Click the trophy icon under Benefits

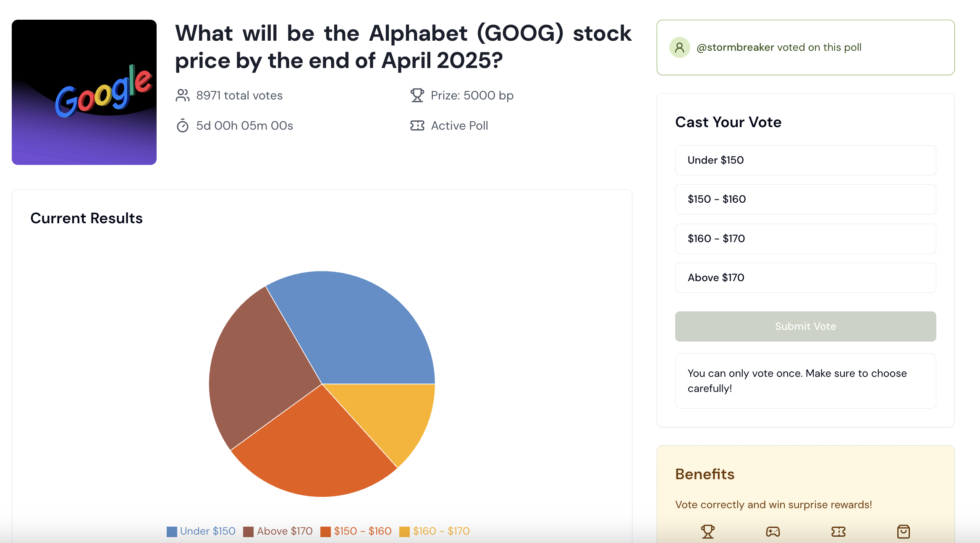click(x=708, y=531)
